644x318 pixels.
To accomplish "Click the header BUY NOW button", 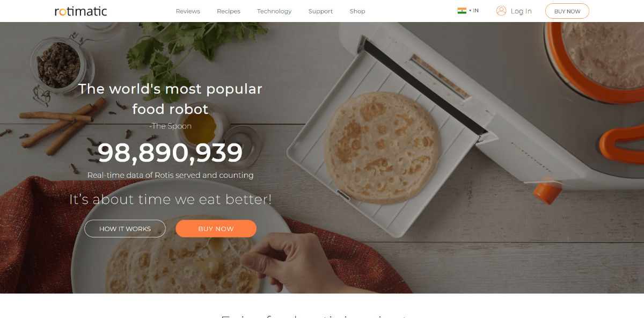I will (567, 11).
